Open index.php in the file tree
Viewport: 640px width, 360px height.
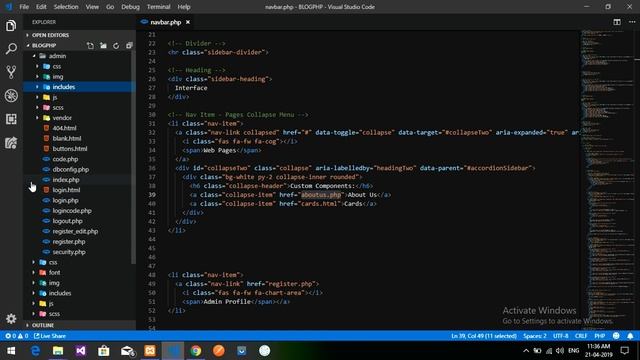66,180
